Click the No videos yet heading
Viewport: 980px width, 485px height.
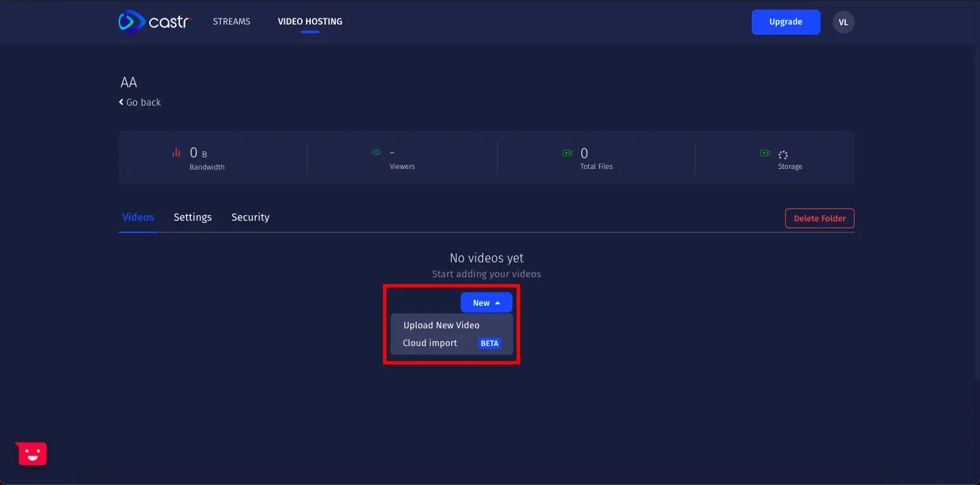[x=487, y=258]
